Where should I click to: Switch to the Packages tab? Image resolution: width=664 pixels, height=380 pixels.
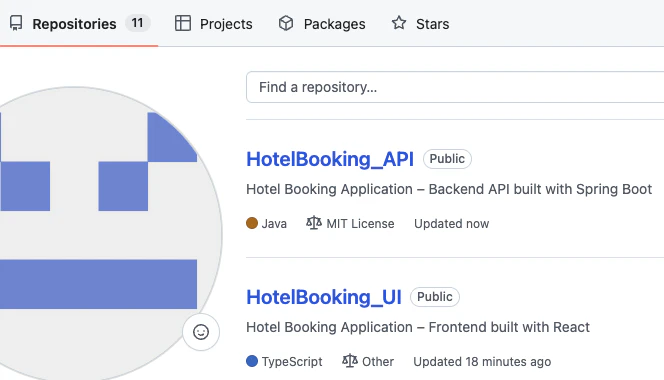pyautogui.click(x=322, y=24)
